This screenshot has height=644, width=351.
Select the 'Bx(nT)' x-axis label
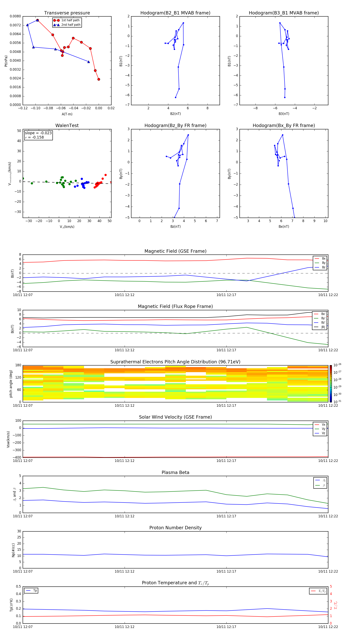pos(284,227)
